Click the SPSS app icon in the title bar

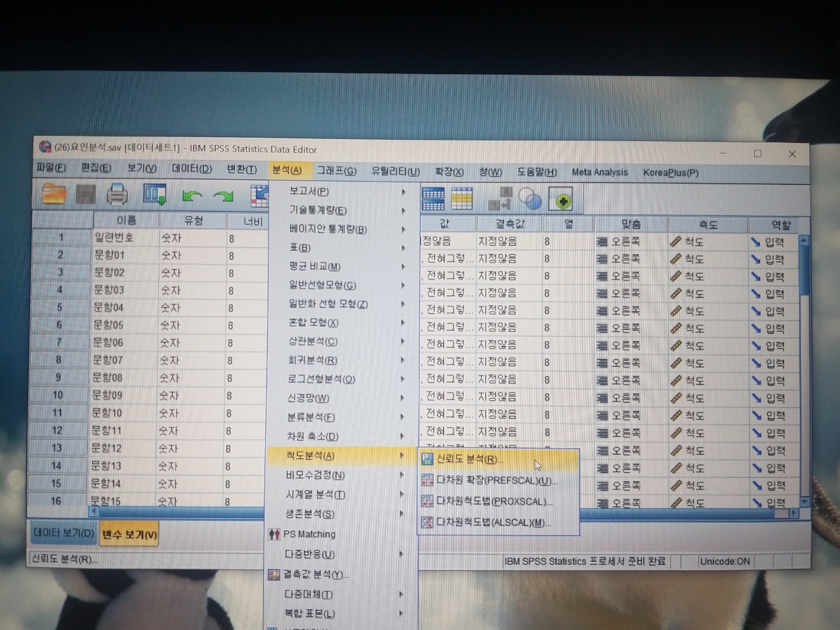pos(45,147)
